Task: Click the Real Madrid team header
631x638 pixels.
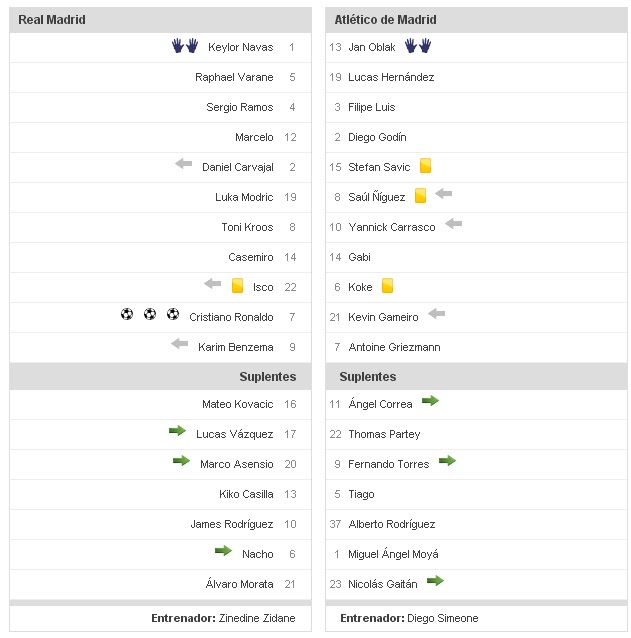Action: [x=51, y=20]
